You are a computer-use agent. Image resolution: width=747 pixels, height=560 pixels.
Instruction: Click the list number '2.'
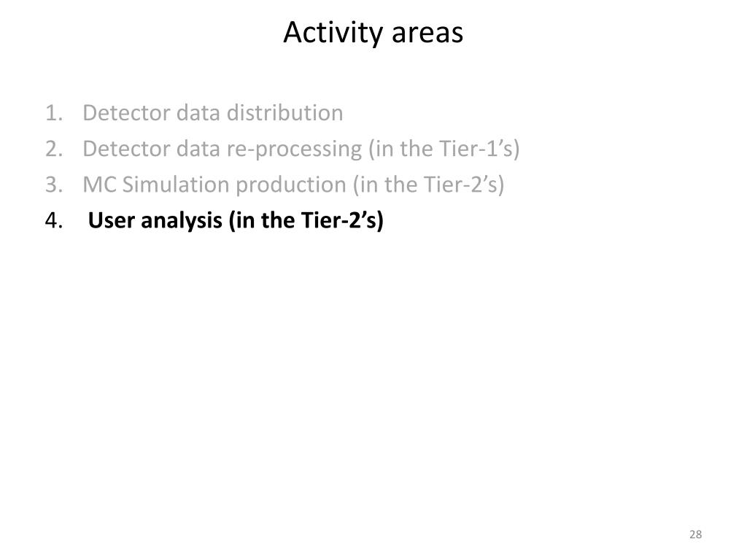coord(54,149)
